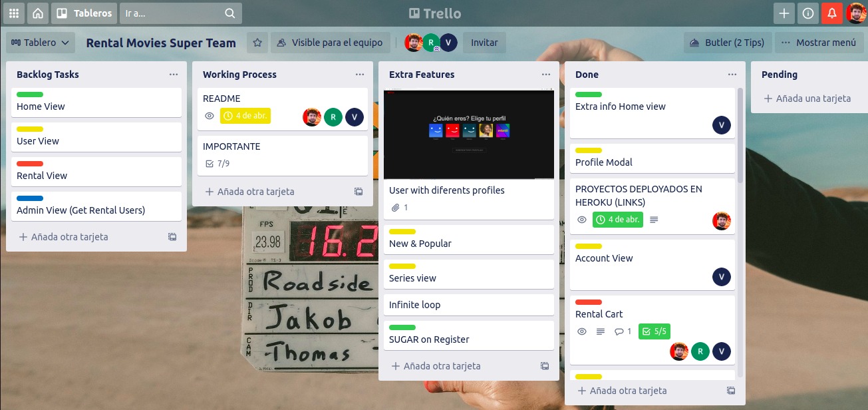Open Done list options menu

732,75
